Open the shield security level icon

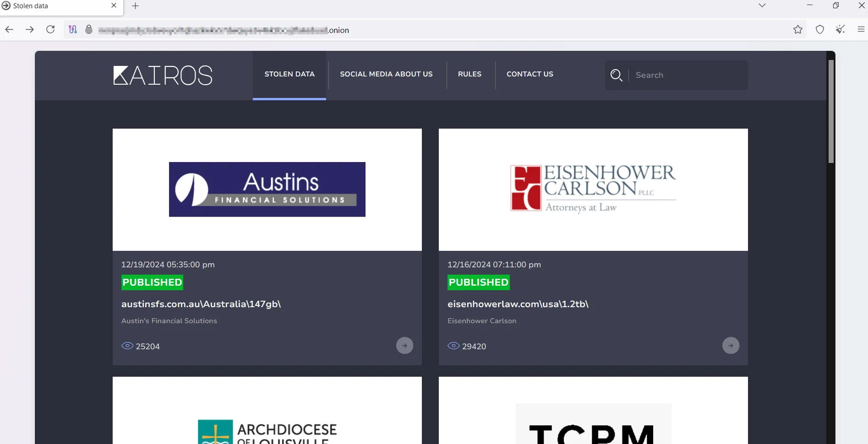[820, 30]
